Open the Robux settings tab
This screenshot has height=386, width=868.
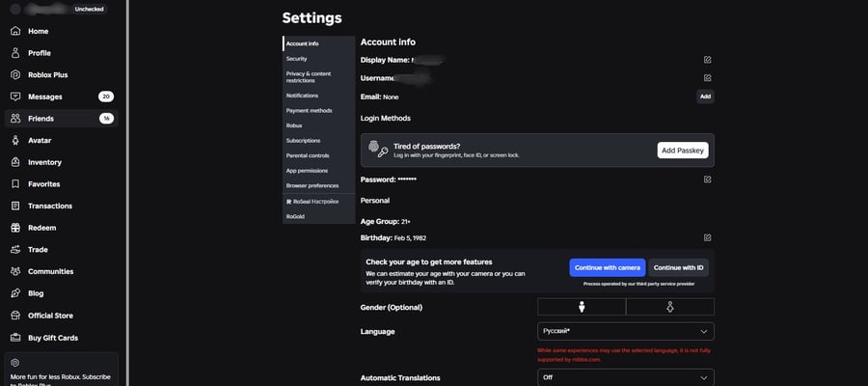[x=318, y=125]
